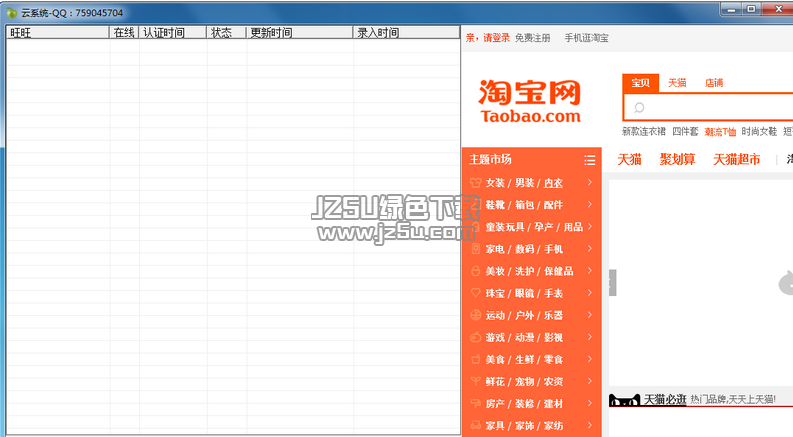Expand the 美妆 / 洗护 category arrow
793x437 pixels.
[x=590, y=271]
